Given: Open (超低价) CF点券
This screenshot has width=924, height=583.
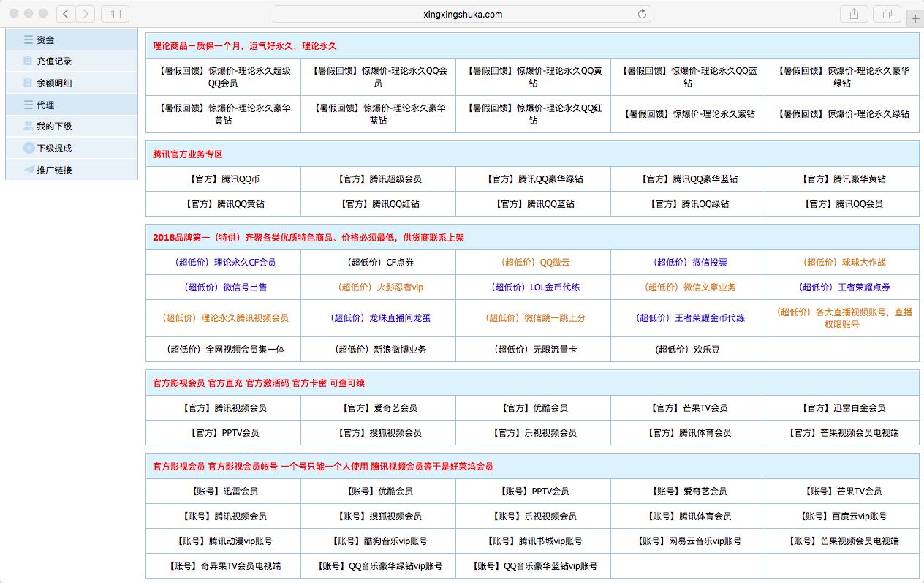Looking at the screenshot, I should [378, 263].
